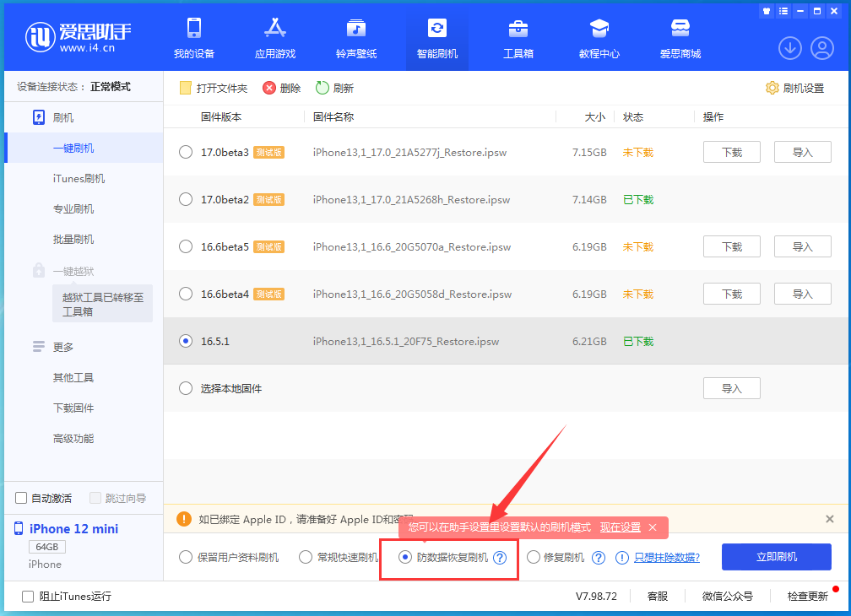Open the 爱思商城 store
This screenshot has height=616, width=851.
point(680,38)
